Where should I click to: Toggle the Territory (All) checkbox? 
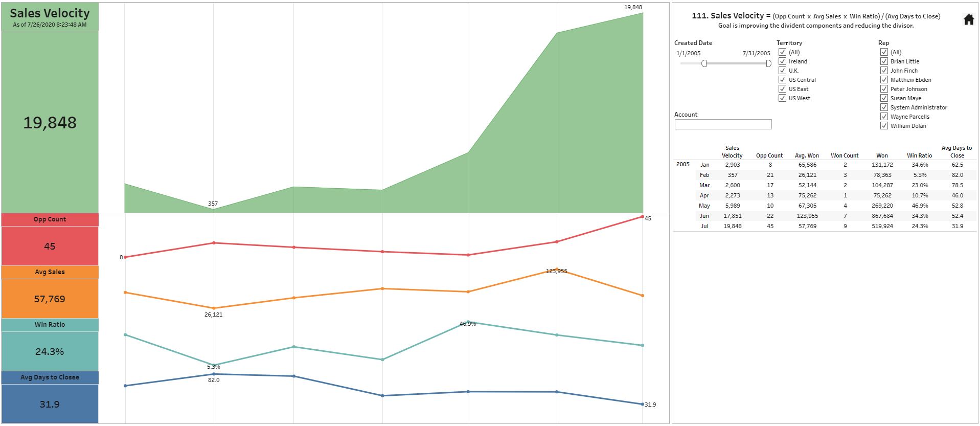(x=782, y=52)
